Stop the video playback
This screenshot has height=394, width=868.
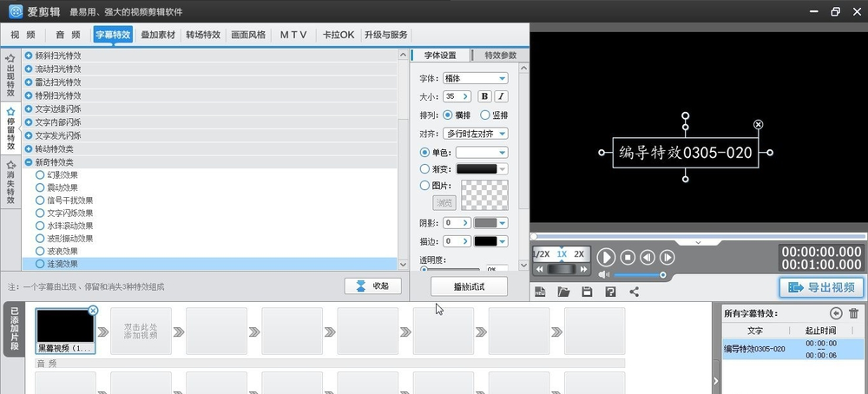click(628, 257)
